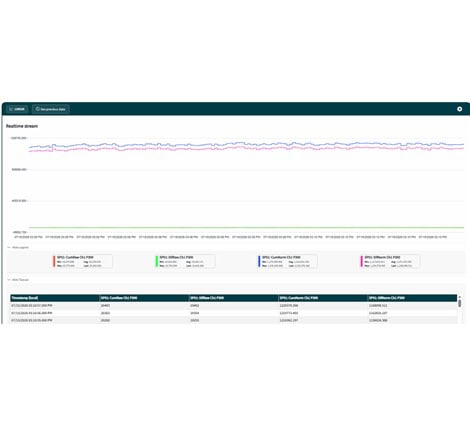The image size is (470, 421).
Task: Open the settings gear in the header bar
Action: pos(459,109)
